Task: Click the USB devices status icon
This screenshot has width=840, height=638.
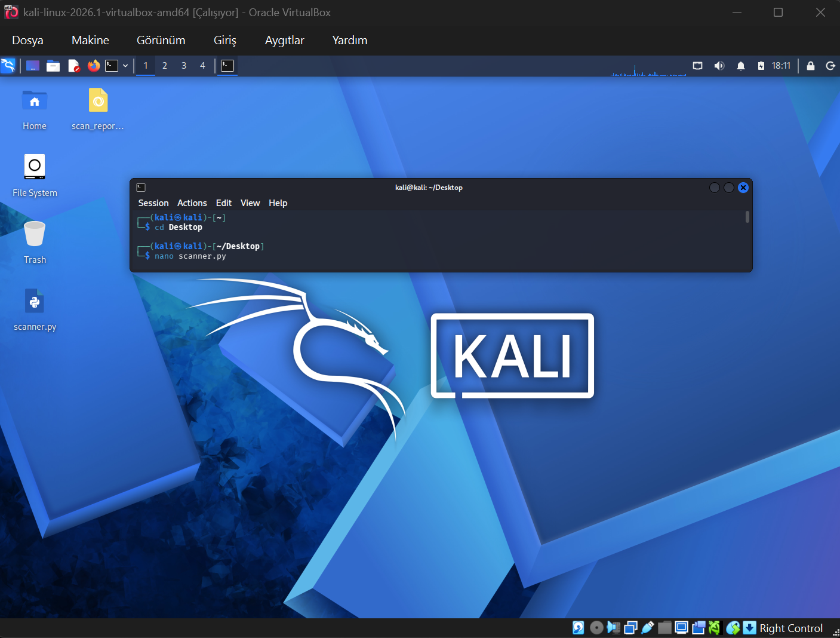Action: (x=648, y=628)
